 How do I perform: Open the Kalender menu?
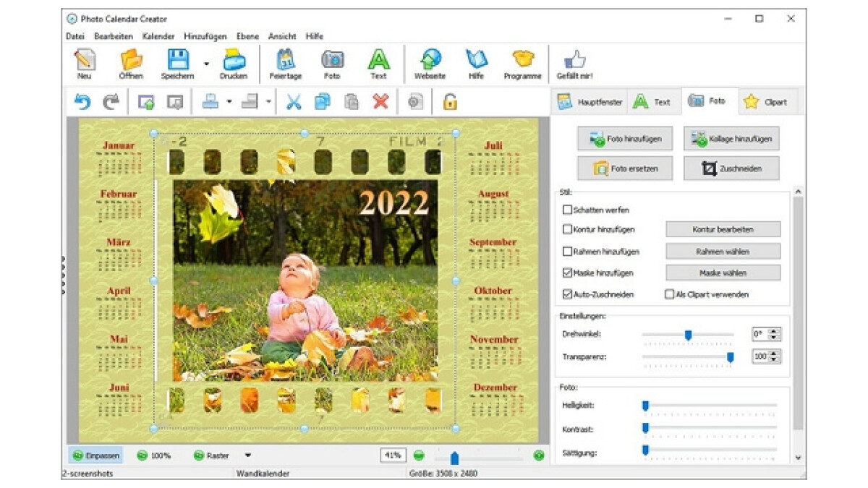click(158, 36)
